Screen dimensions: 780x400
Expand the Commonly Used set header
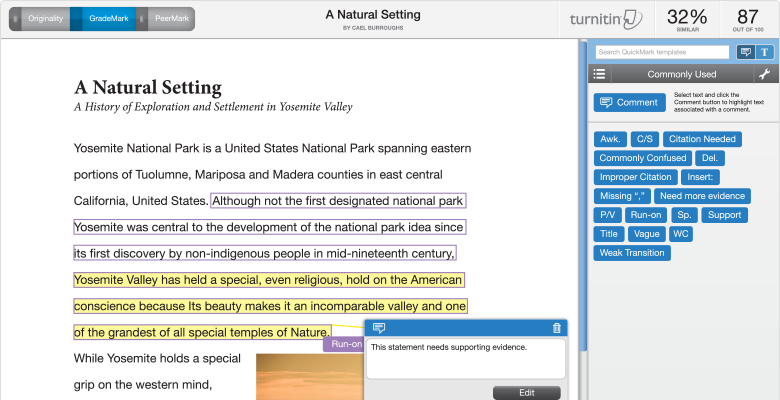(x=682, y=74)
